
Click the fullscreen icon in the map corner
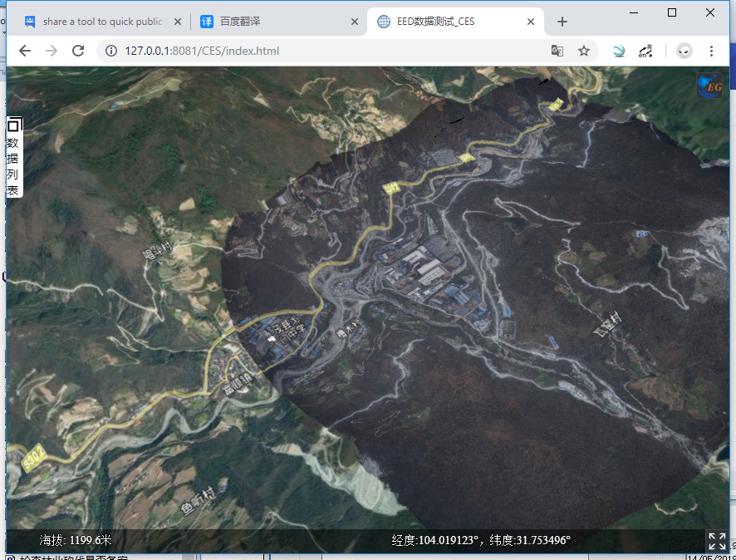(716, 541)
